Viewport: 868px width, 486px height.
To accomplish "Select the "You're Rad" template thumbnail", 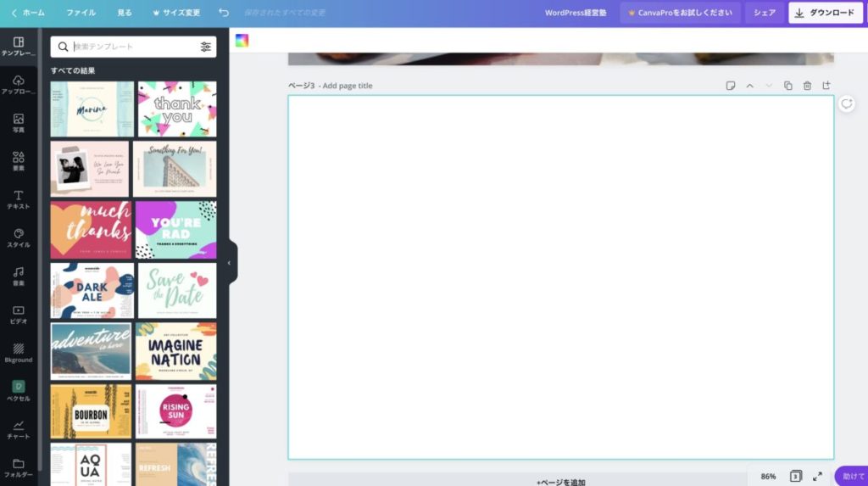I will click(x=176, y=230).
